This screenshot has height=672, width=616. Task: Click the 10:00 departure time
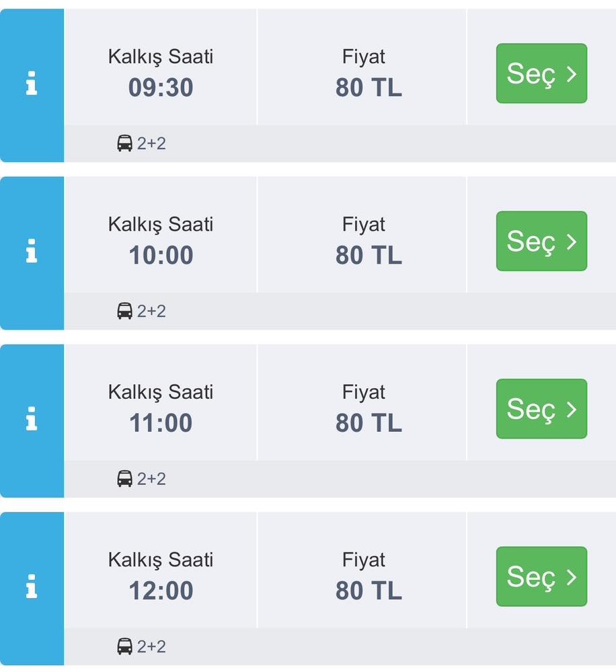pyautogui.click(x=161, y=256)
